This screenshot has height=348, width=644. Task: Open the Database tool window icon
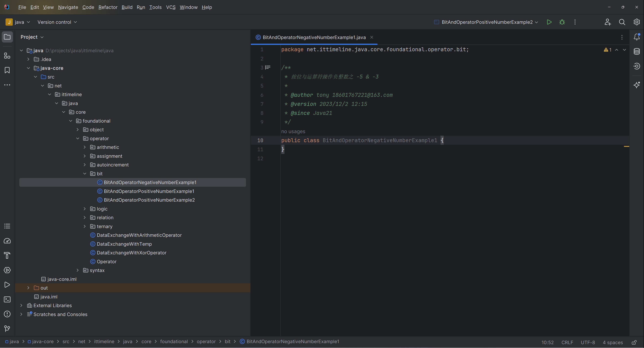coord(636,51)
